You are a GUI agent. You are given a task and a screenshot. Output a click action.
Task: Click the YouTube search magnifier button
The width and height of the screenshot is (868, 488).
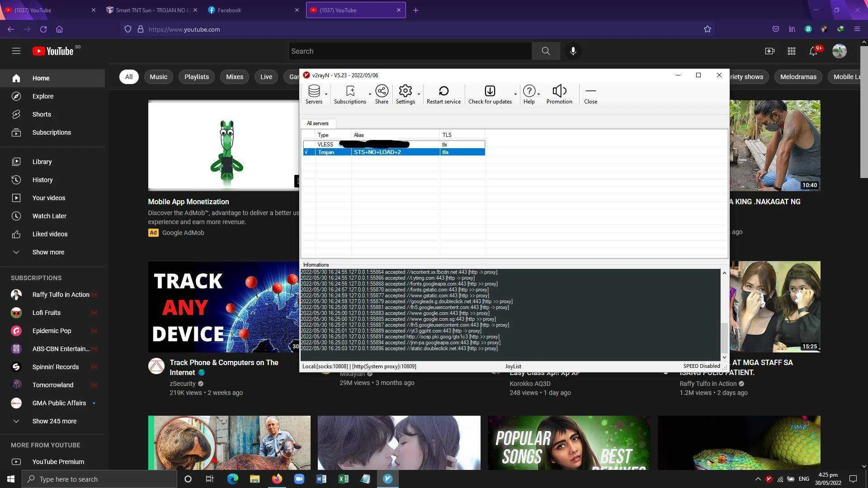[546, 51]
